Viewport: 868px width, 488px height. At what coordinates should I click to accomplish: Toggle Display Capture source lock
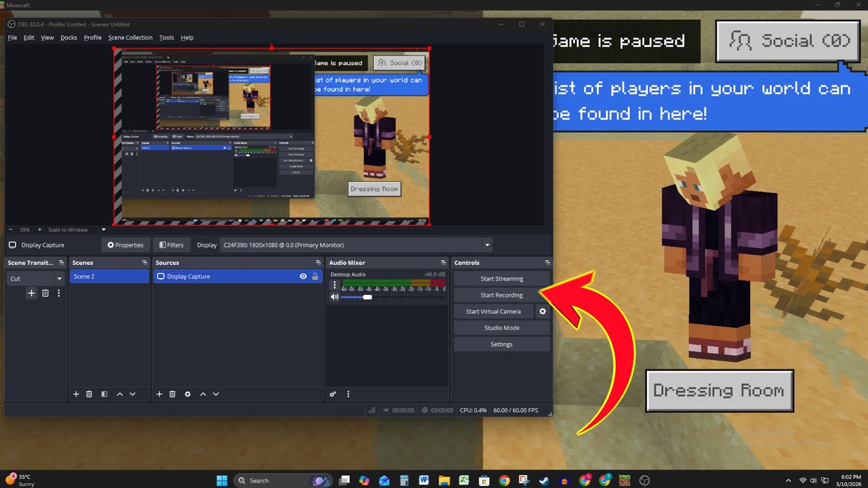pos(315,277)
